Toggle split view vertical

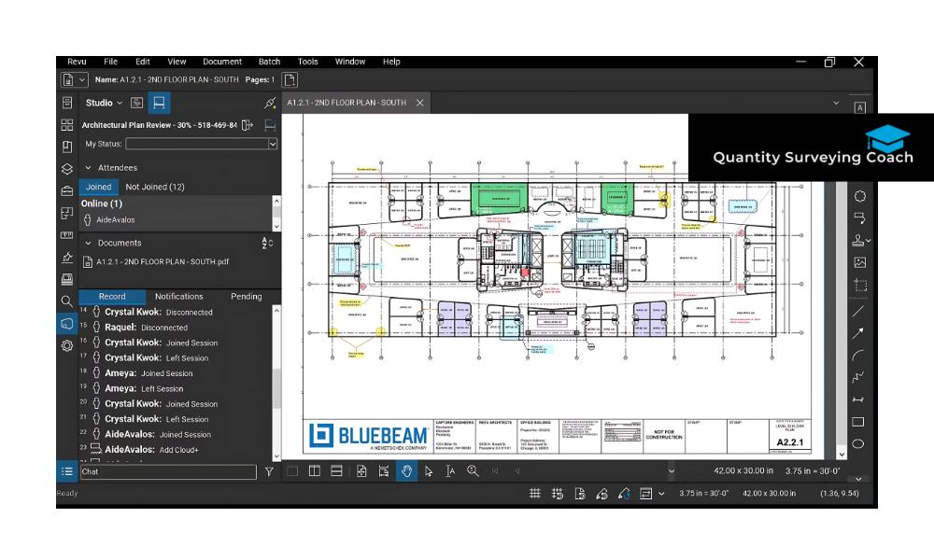[315, 471]
